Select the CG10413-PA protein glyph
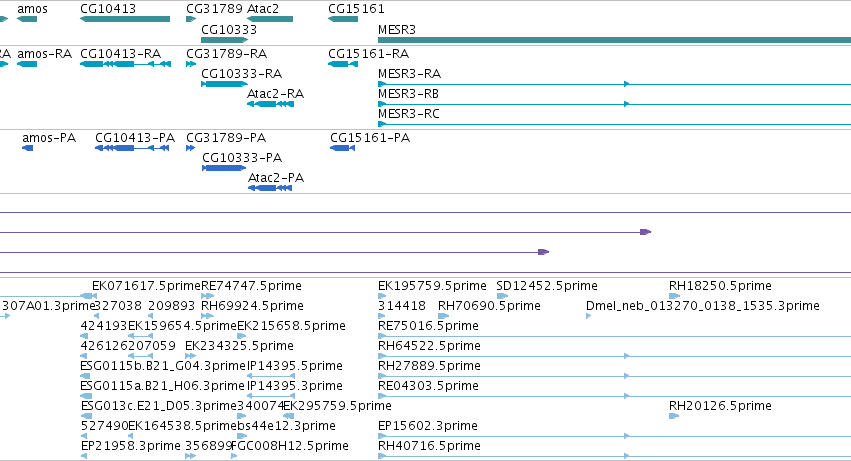The image size is (851, 461). [132, 148]
